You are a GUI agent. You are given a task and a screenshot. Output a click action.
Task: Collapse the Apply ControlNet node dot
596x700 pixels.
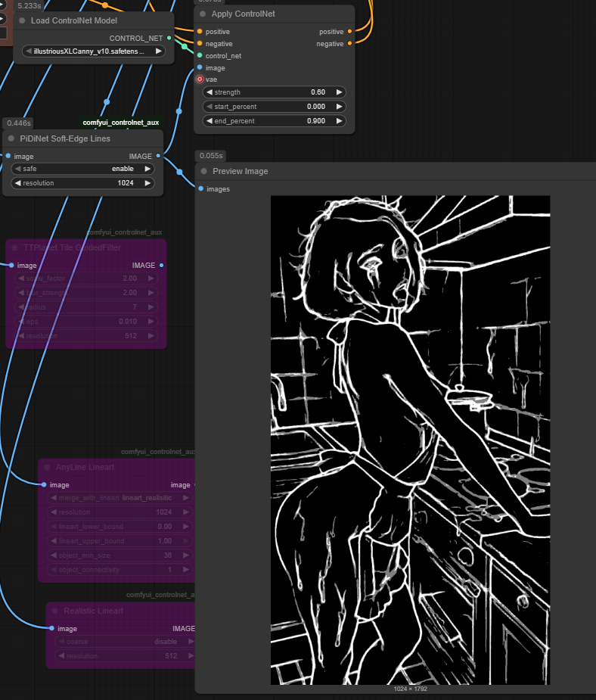(x=203, y=14)
